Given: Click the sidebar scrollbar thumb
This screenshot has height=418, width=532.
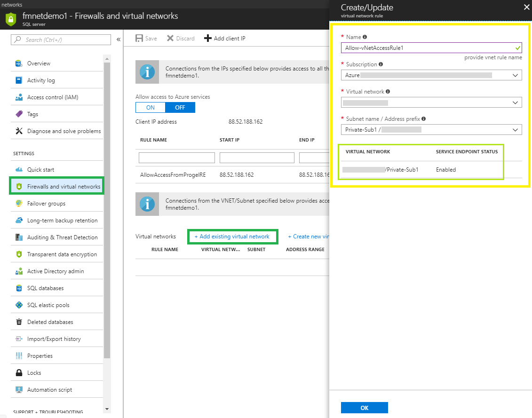Looking at the screenshot, I should point(107,210).
